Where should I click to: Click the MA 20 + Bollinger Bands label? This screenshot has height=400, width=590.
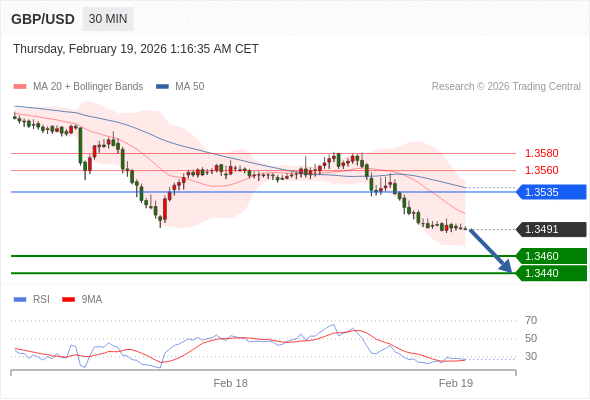tap(88, 87)
